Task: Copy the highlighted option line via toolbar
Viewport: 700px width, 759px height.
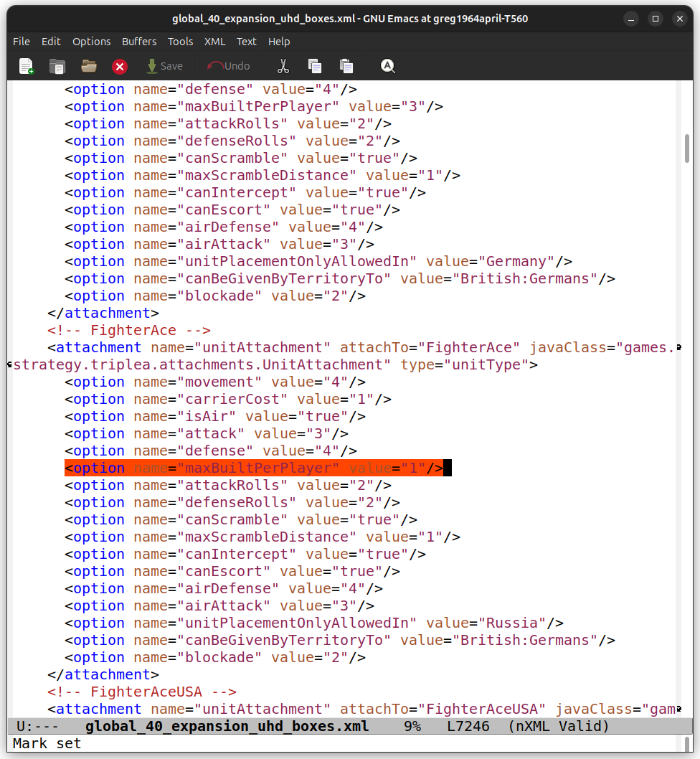Action: click(315, 65)
